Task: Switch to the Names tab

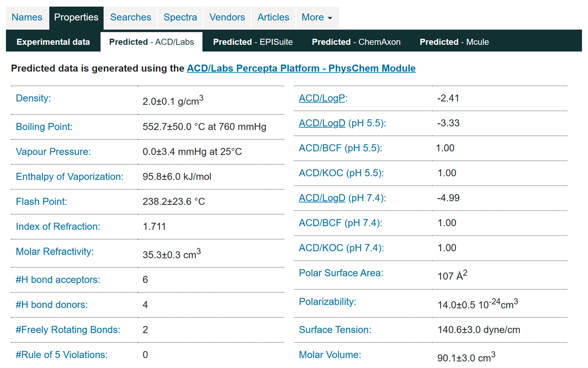Action: (27, 17)
